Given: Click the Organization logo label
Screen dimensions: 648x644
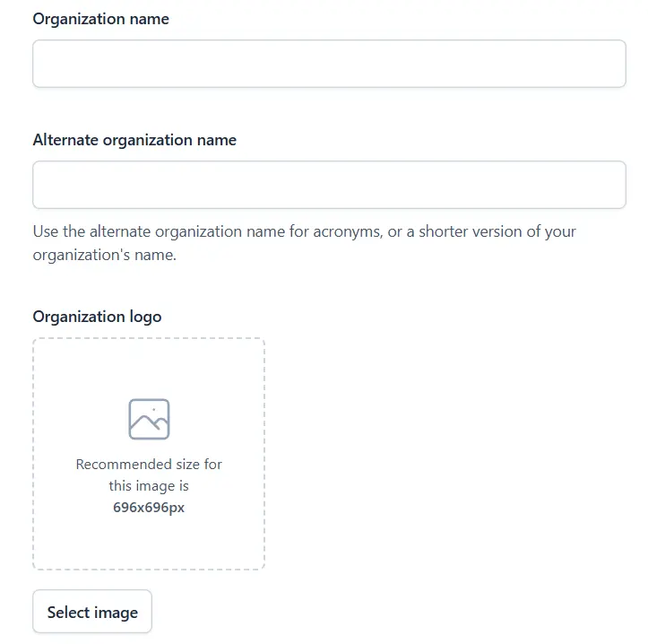Looking at the screenshot, I should [x=97, y=317].
